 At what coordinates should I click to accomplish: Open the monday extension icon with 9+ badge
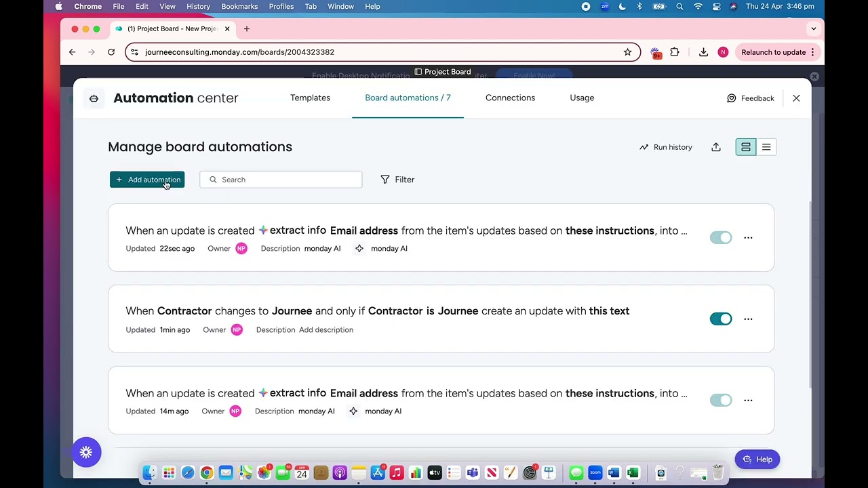[x=656, y=53]
